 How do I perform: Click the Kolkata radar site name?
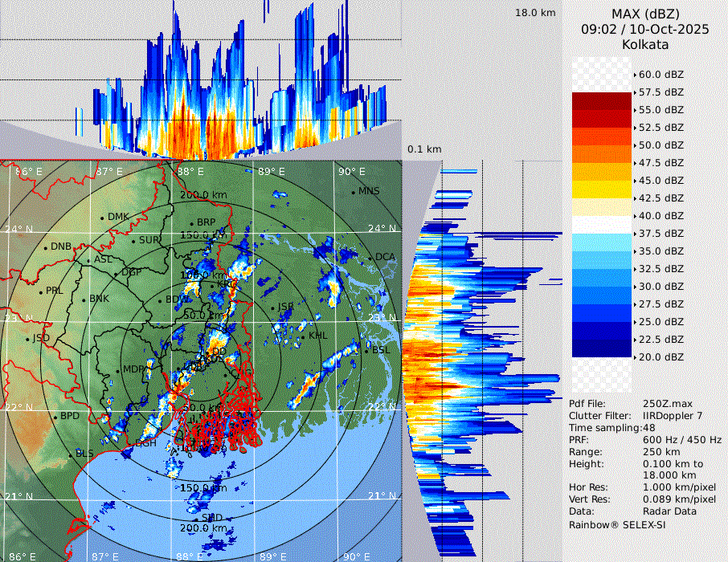pyautogui.click(x=645, y=44)
